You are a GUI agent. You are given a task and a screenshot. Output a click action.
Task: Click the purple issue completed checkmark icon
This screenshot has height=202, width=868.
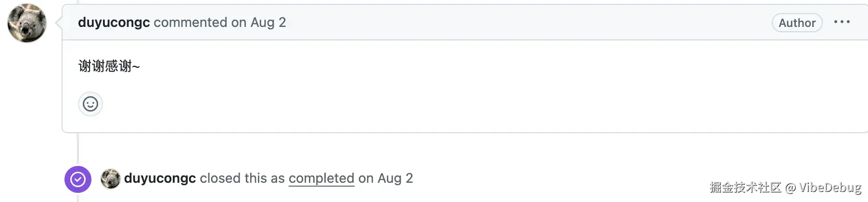[78, 179]
